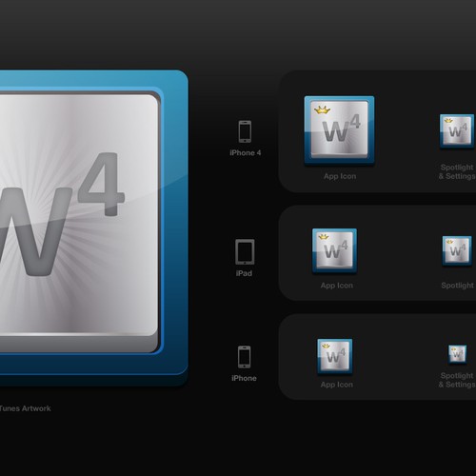Click the Spotlight label in iPad panel
Screen dimensions: 476x476
[x=457, y=286]
